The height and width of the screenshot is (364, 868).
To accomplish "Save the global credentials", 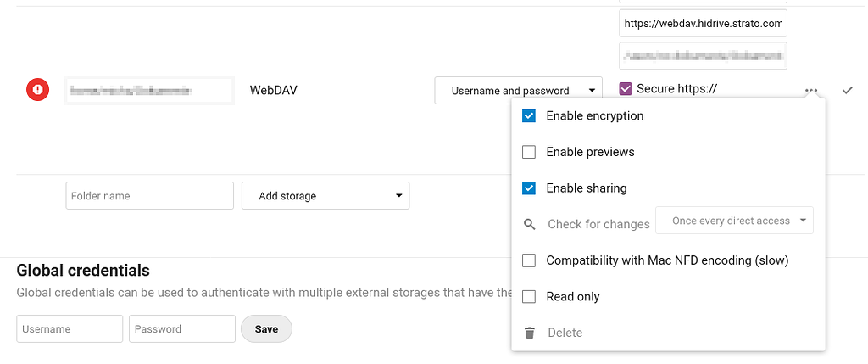I will click(266, 329).
